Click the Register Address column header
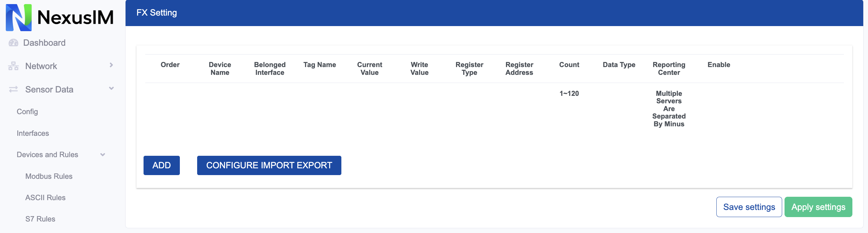Image resolution: width=868 pixels, height=233 pixels. point(519,68)
